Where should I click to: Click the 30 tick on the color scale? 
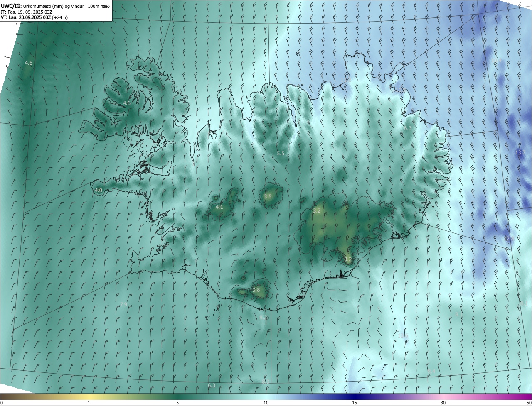(x=443, y=403)
